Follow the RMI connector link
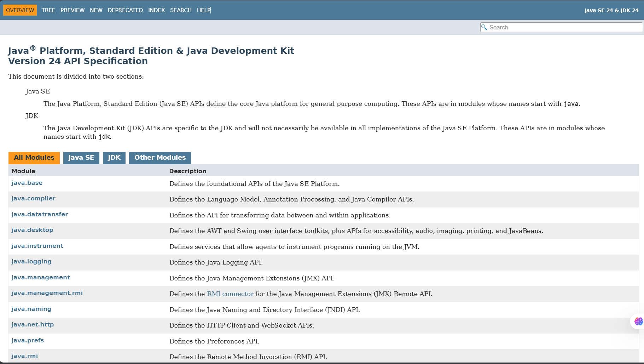Image resolution: width=644 pixels, height=364 pixels. coord(230,294)
